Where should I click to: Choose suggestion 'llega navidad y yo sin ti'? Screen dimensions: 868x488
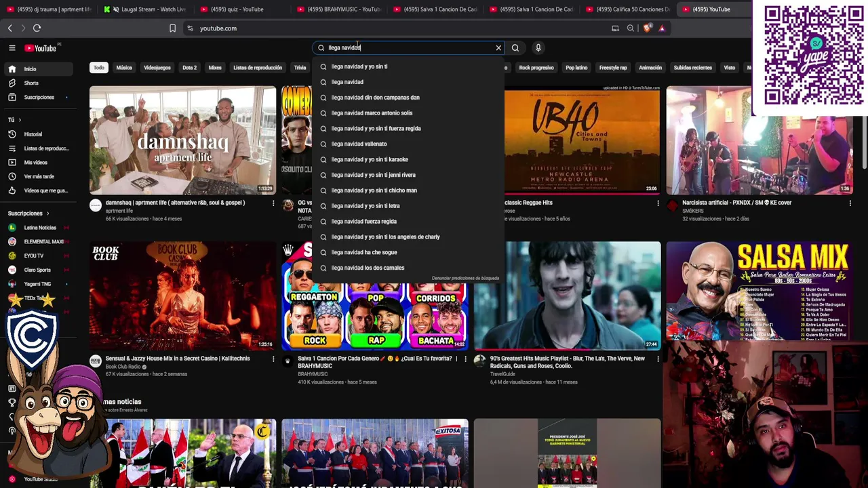tap(408, 66)
